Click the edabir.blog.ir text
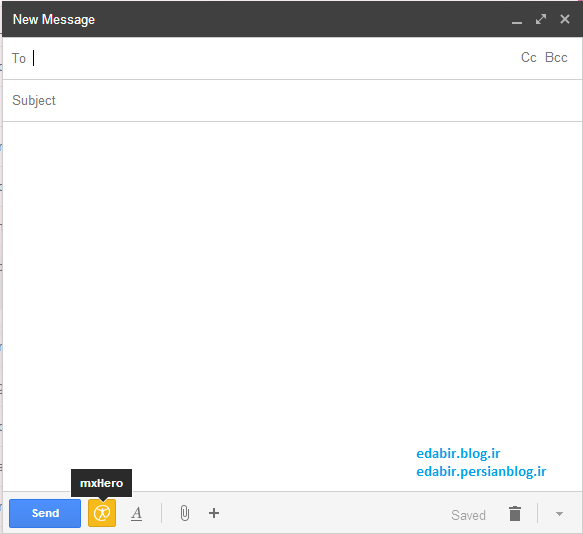 coord(458,454)
